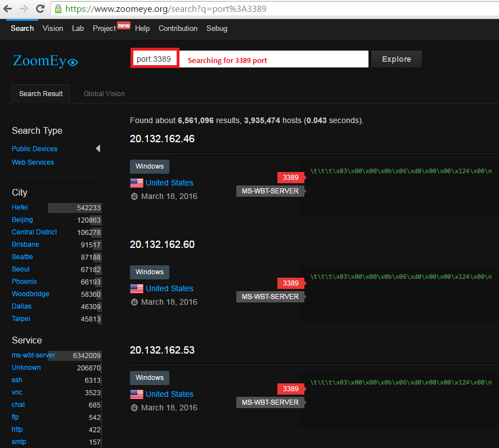This screenshot has width=499, height=448.
Task: Click the red 'new' badge on Project
Action: tap(123, 25)
